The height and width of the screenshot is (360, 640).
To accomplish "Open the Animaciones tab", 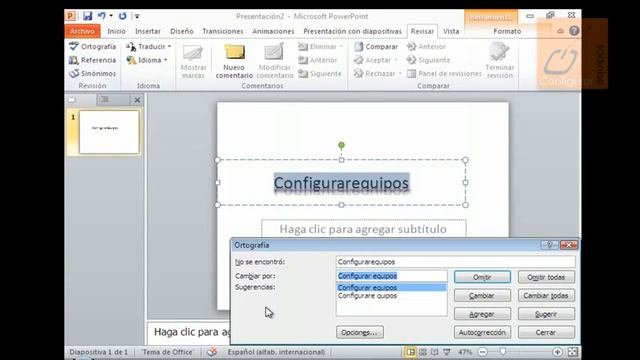I will tap(273, 31).
